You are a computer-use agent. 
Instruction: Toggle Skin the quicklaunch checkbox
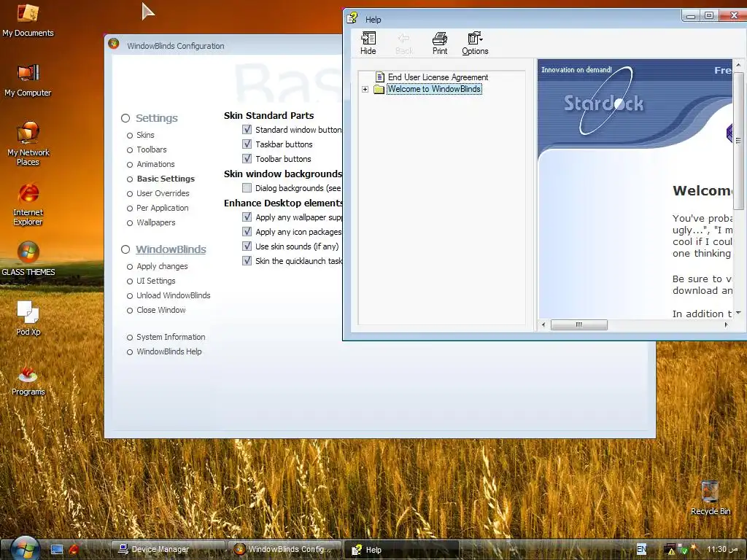247,260
